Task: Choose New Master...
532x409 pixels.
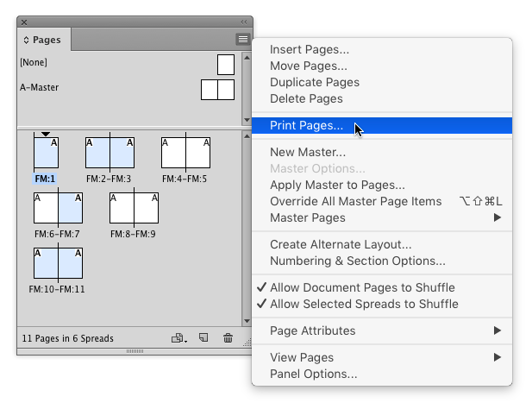Action: tap(382, 152)
